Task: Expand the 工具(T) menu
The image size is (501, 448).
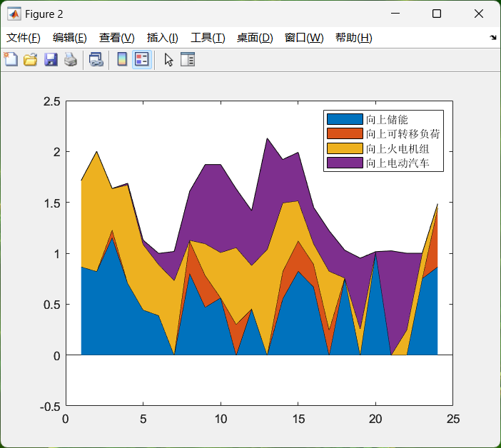Action: [208, 38]
